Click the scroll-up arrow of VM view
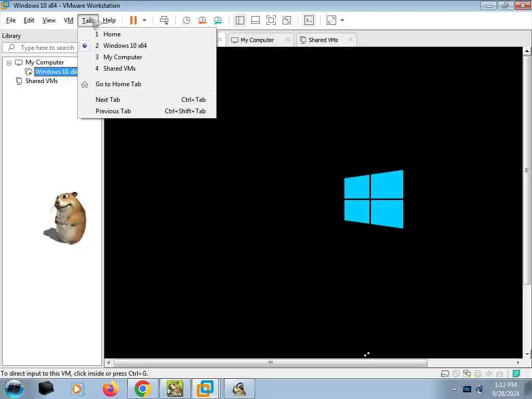 click(x=527, y=51)
